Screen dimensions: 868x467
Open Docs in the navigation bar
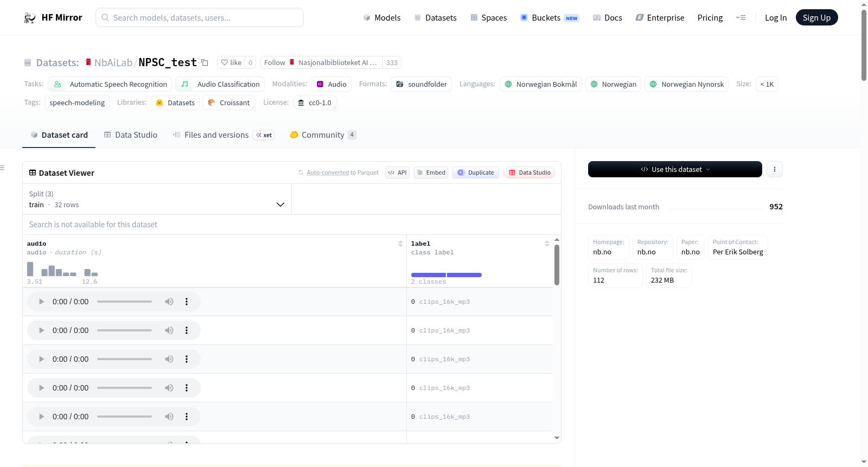click(x=607, y=17)
